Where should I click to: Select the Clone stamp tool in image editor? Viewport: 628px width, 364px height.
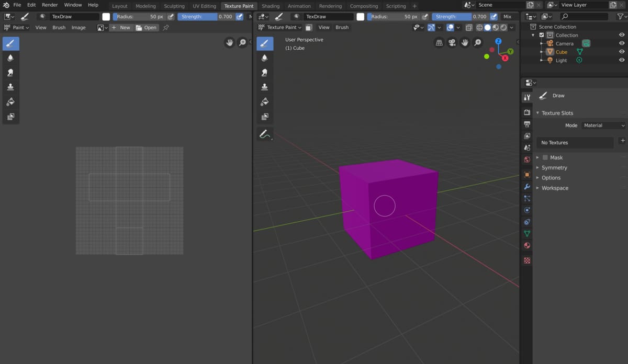point(10,87)
